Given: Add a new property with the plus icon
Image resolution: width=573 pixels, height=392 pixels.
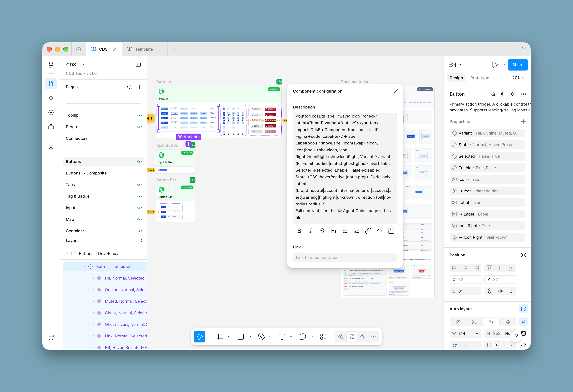Looking at the screenshot, I should [x=523, y=122].
